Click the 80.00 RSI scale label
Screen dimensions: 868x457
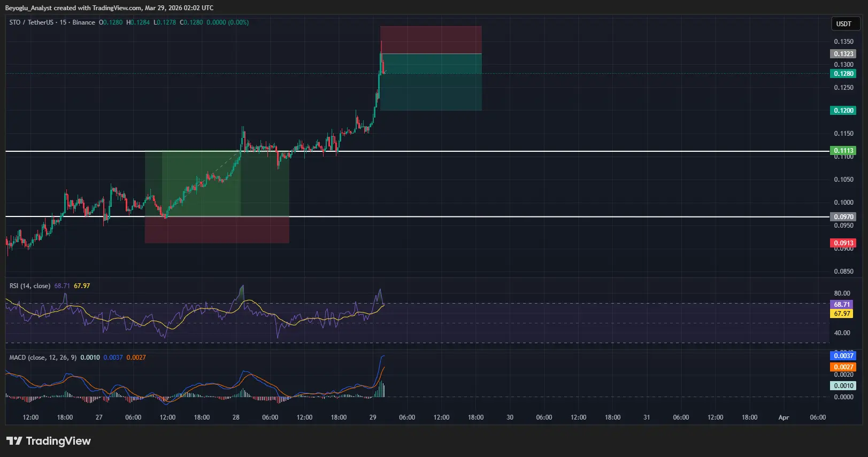(842, 293)
